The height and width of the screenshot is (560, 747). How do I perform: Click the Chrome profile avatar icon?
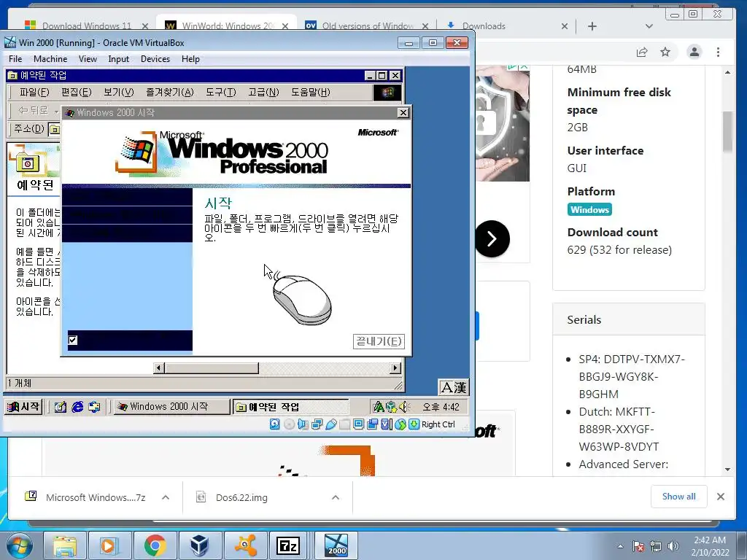(x=694, y=52)
